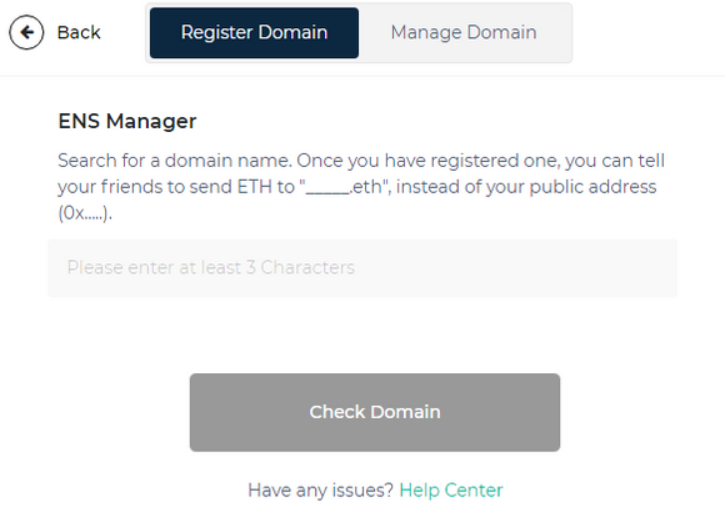Focus the domain name input field
The height and width of the screenshot is (519, 725).
point(362,268)
